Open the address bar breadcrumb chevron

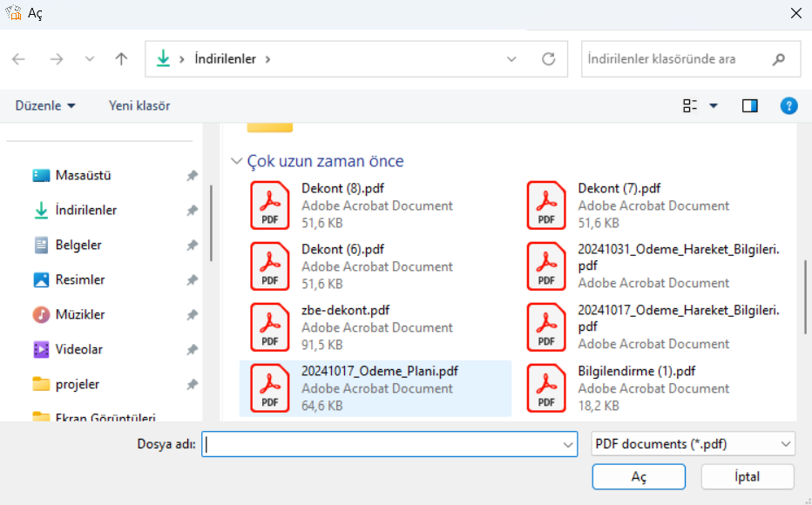pyautogui.click(x=511, y=58)
